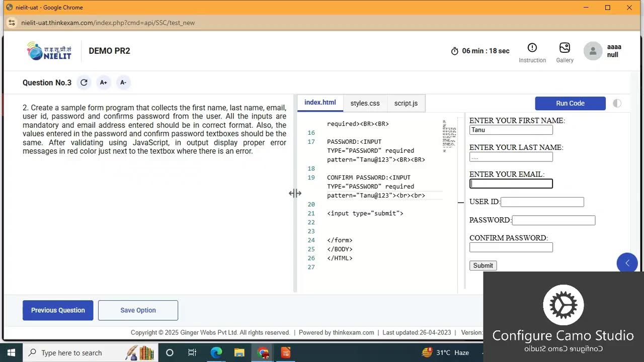Image resolution: width=644 pixels, height=362 pixels.
Task: Click the Question No.3 label
Action: (47, 82)
